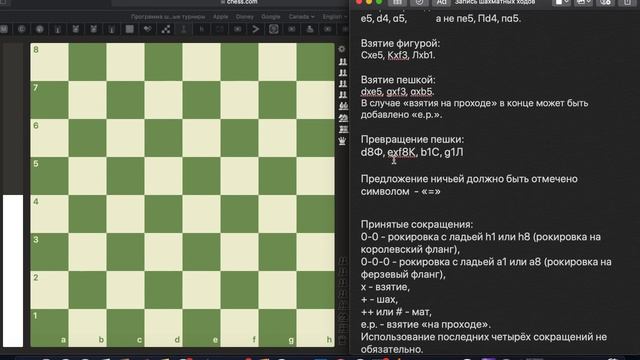
Task: Click the underlined word 'dxe5' in the note
Action: pos(371,91)
